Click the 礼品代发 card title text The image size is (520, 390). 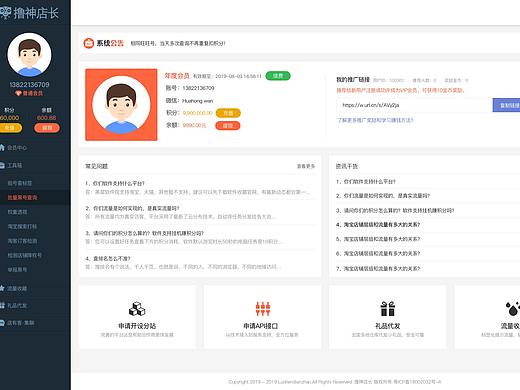pos(388,326)
